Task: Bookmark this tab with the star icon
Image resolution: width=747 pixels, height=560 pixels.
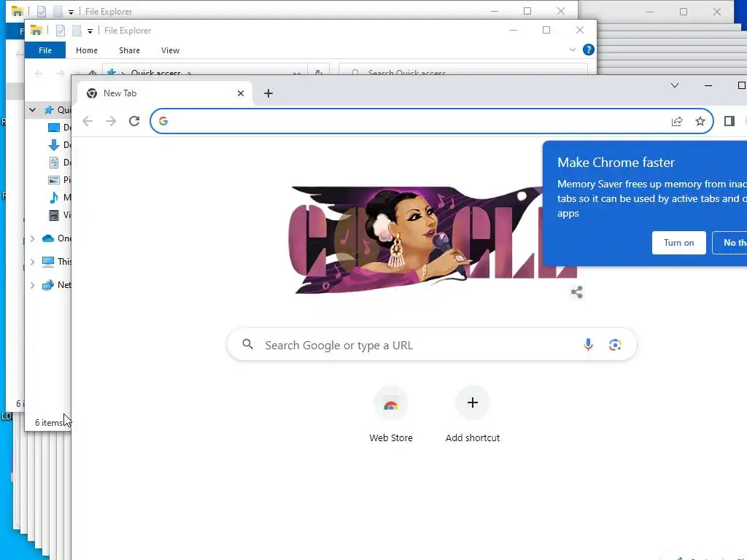Action: pos(700,121)
